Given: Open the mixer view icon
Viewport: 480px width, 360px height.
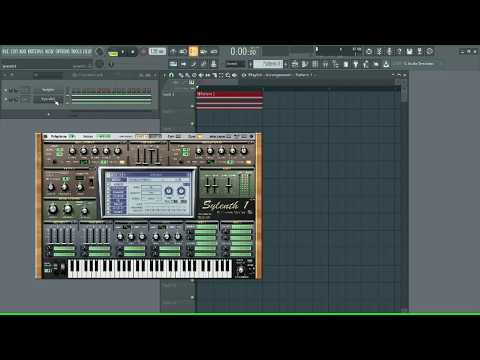Looking at the screenshot, I should (325, 64).
